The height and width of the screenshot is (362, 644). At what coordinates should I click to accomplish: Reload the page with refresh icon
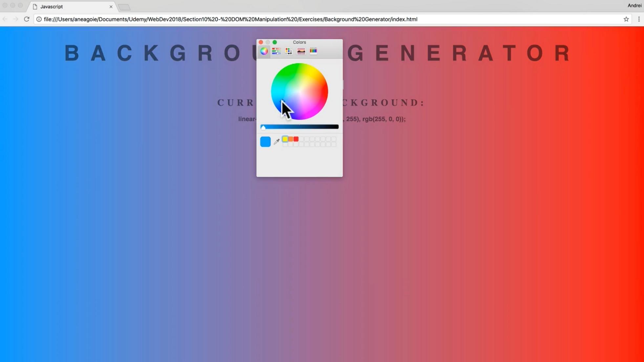(x=27, y=19)
